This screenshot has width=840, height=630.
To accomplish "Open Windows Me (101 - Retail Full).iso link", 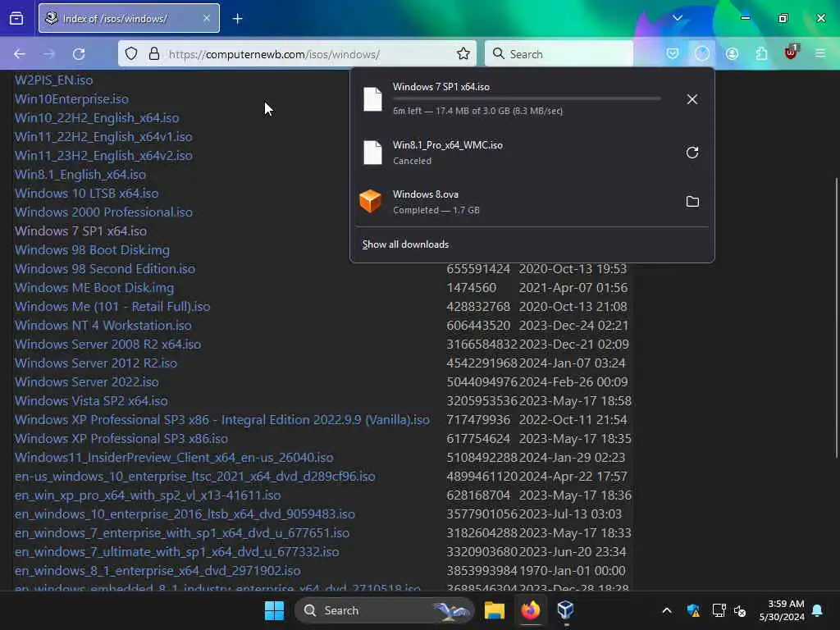I will pos(112,307).
